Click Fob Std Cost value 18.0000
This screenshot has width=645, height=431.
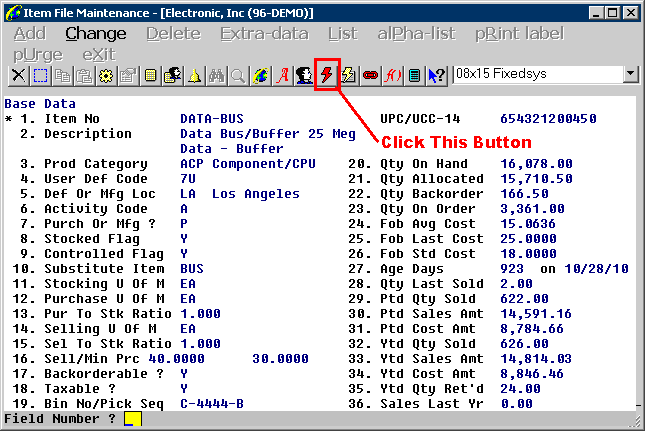click(528, 254)
